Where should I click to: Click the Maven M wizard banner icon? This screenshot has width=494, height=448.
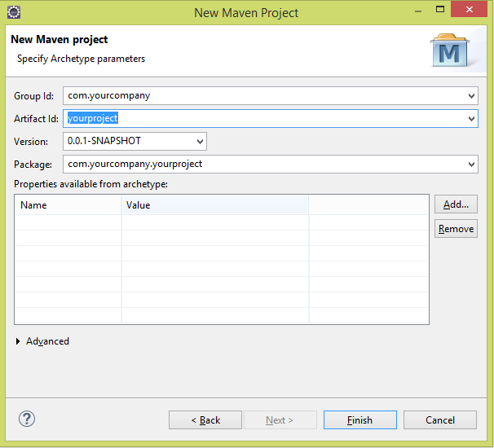[450, 51]
